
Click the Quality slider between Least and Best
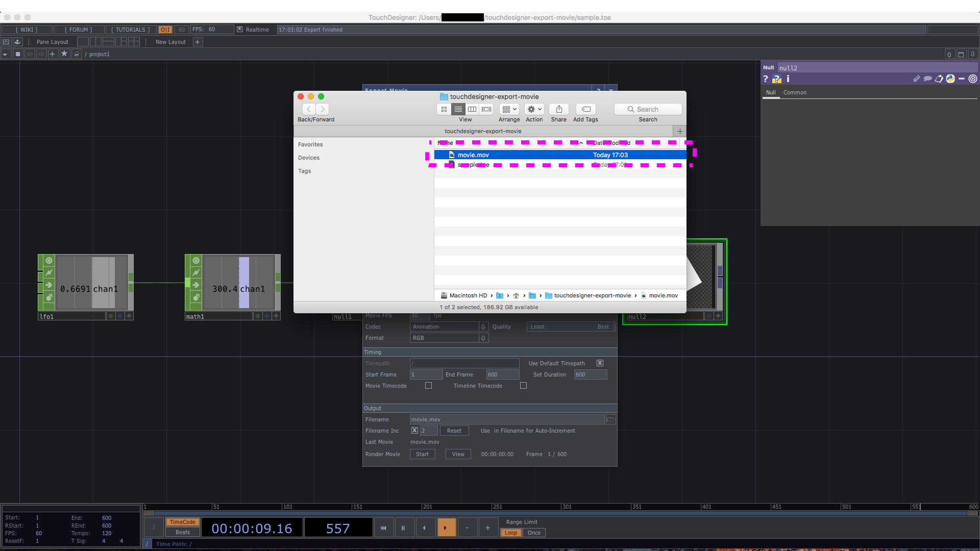tap(571, 327)
